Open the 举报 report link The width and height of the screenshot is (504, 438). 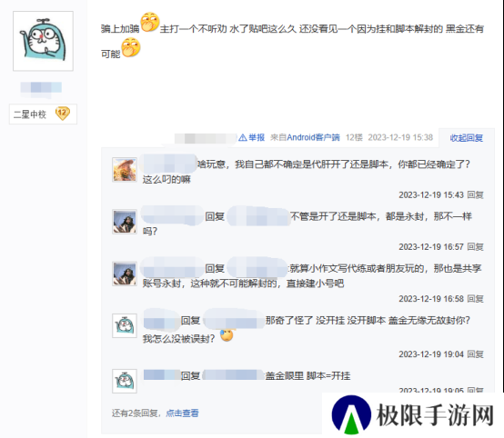pyautogui.click(x=257, y=138)
